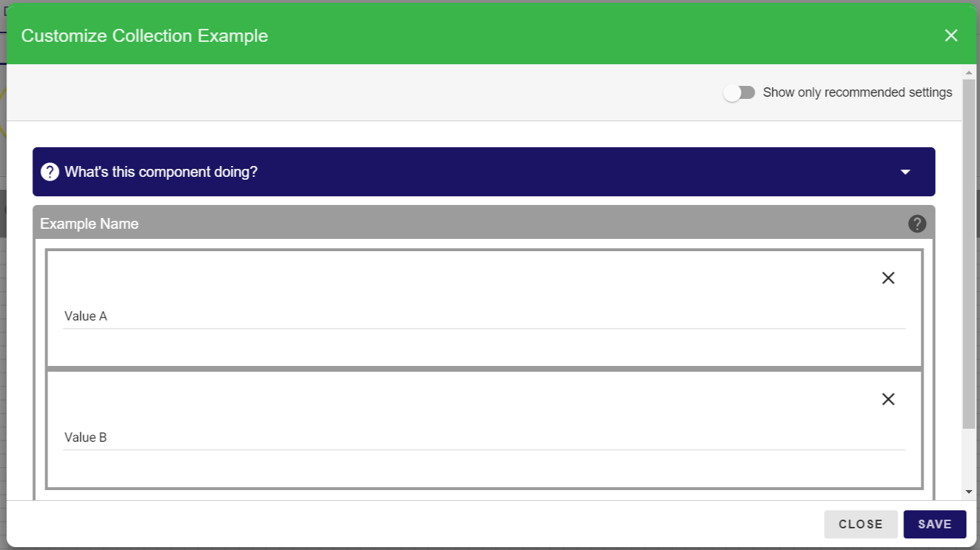Screen dimensions: 980x550
Task: Click the Example Name section header
Action: tap(89, 224)
